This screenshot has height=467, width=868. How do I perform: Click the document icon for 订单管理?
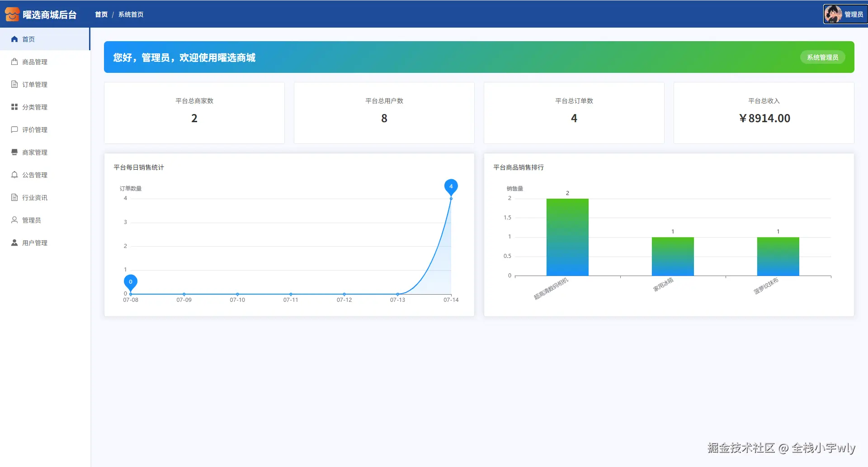[14, 84]
